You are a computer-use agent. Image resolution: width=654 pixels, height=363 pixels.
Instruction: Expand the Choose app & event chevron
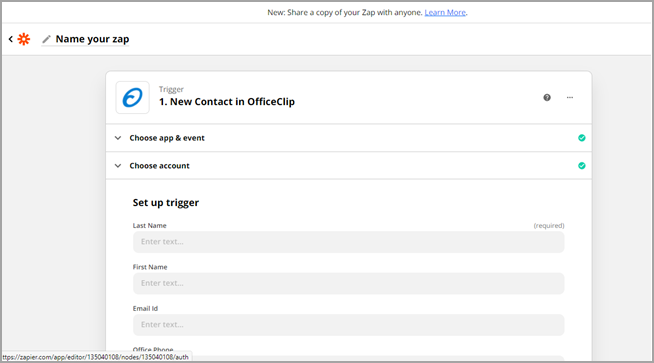pos(118,138)
